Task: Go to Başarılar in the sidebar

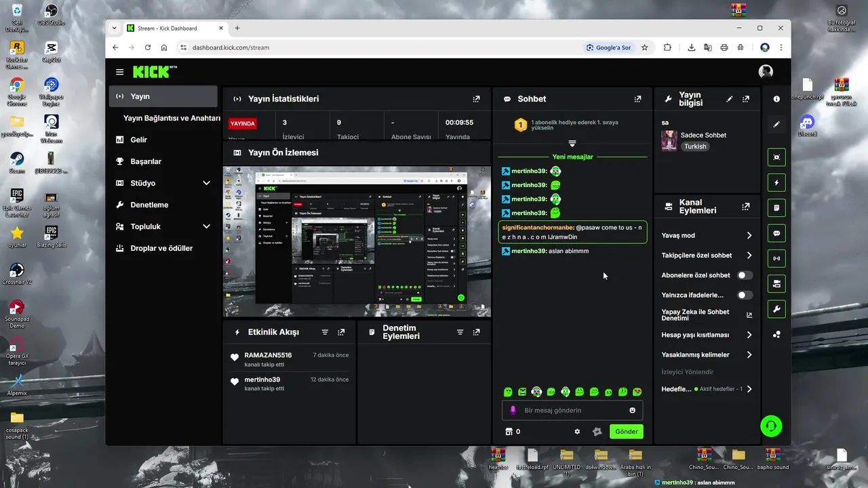Action: click(163, 161)
